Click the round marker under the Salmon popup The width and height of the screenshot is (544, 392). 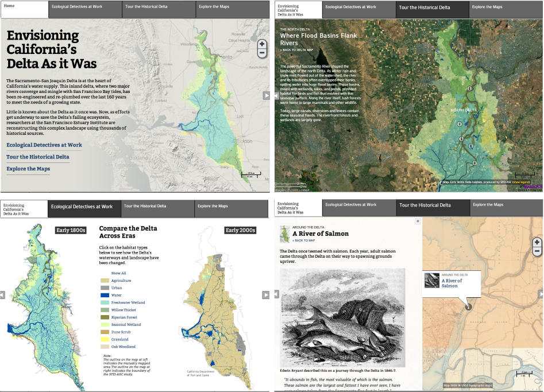(468, 306)
